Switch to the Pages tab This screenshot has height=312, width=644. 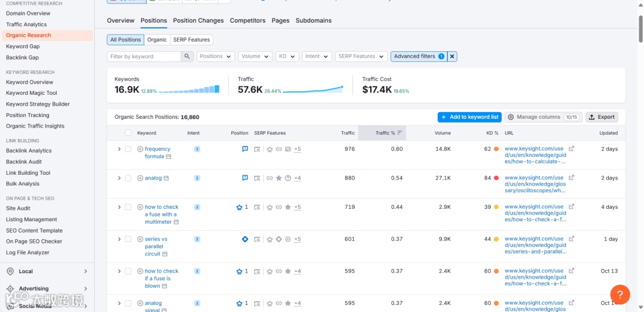pyautogui.click(x=280, y=20)
